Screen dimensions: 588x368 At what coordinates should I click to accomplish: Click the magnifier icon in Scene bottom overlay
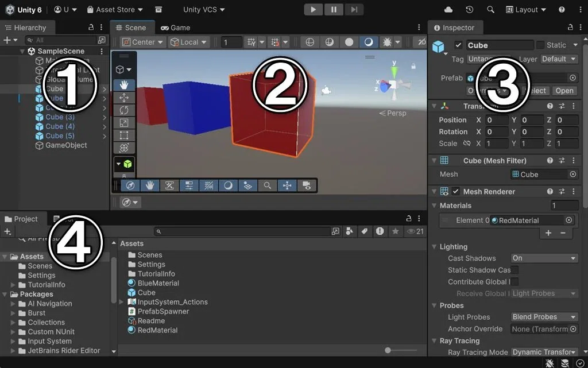(268, 185)
